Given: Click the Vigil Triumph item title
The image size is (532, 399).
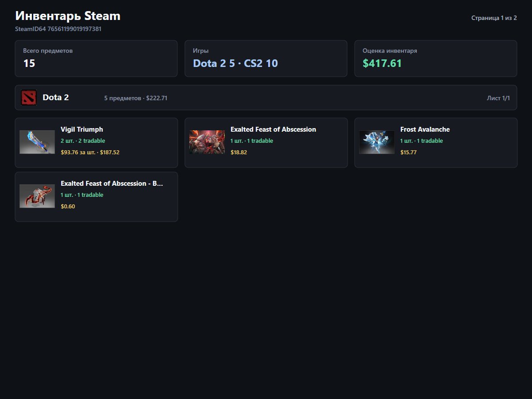Looking at the screenshot, I should click(x=82, y=129).
